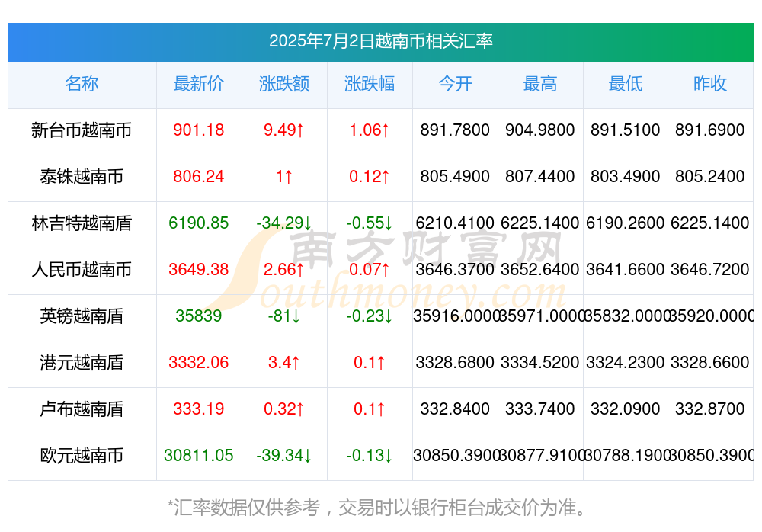The image size is (762, 532).
Task: Click change amount -81↓
Action: coord(283,316)
